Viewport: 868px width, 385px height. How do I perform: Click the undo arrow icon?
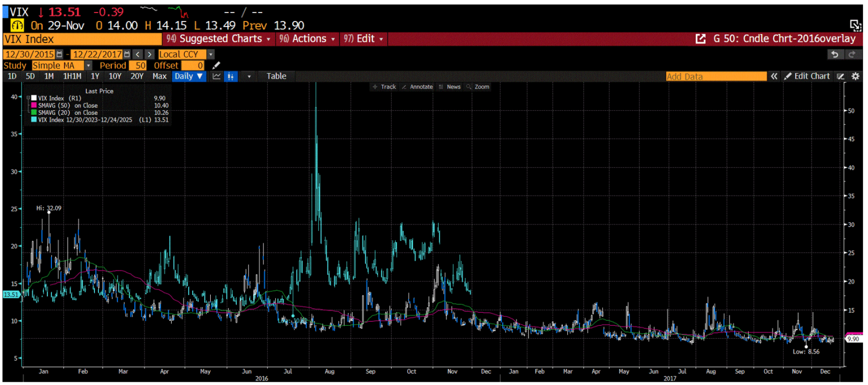click(x=835, y=54)
